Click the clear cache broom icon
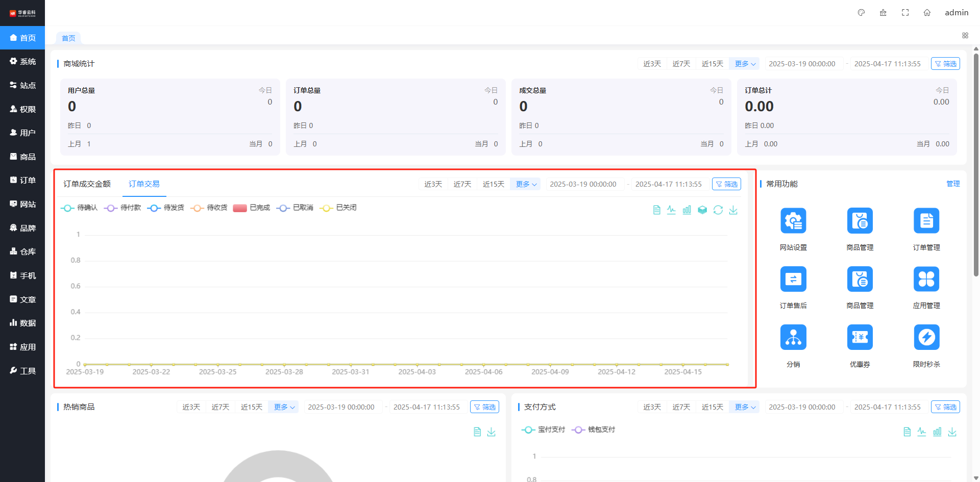Viewport: 980px width, 482px height. tap(883, 13)
